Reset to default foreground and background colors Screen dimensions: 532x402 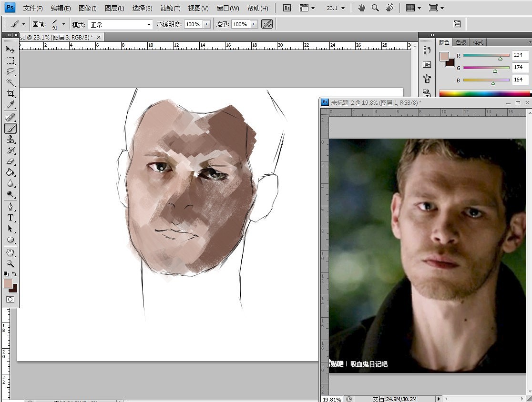(x=6, y=273)
